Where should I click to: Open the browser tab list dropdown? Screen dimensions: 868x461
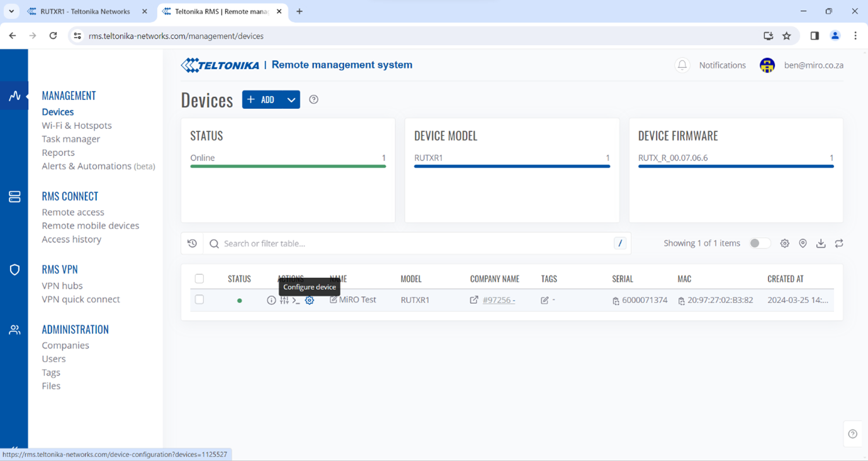(x=11, y=11)
